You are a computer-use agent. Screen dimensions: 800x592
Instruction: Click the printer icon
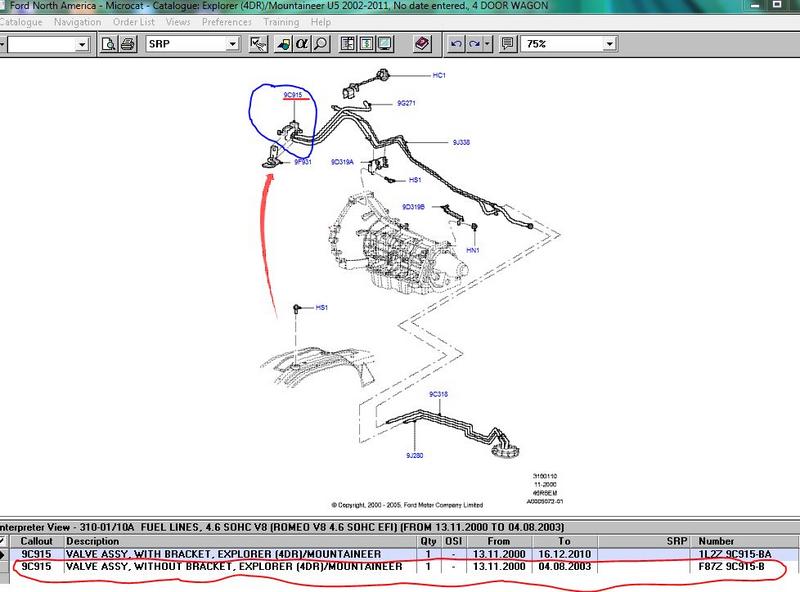[128, 44]
